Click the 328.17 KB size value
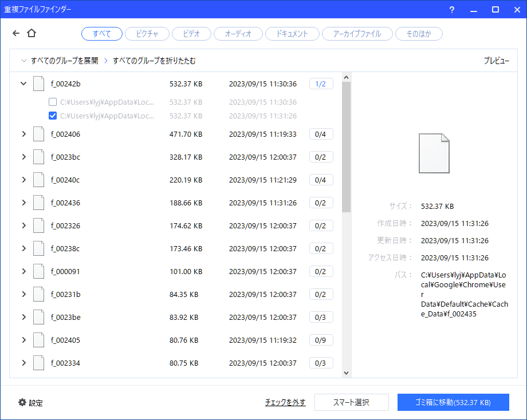The image size is (527, 420). pyautogui.click(x=186, y=157)
